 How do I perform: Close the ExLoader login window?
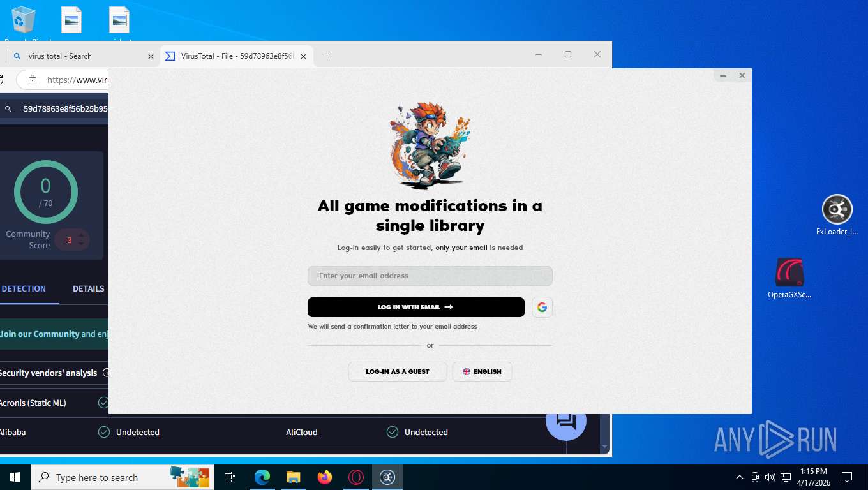click(742, 76)
